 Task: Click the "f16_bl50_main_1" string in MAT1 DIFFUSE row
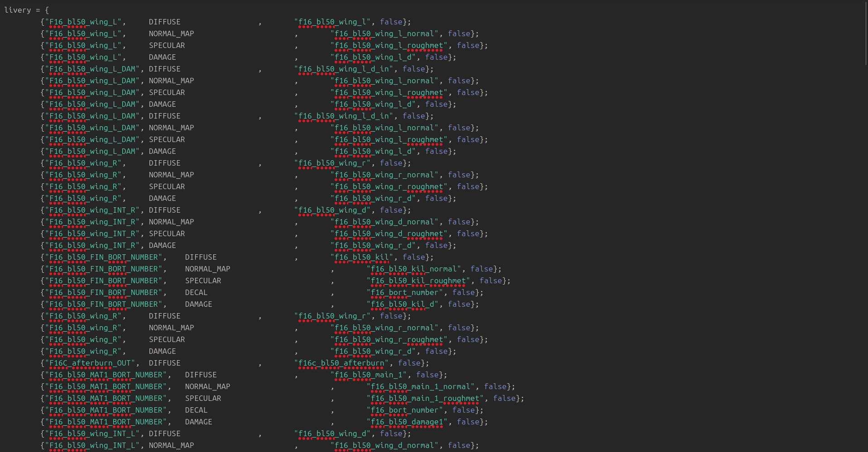pos(369,375)
